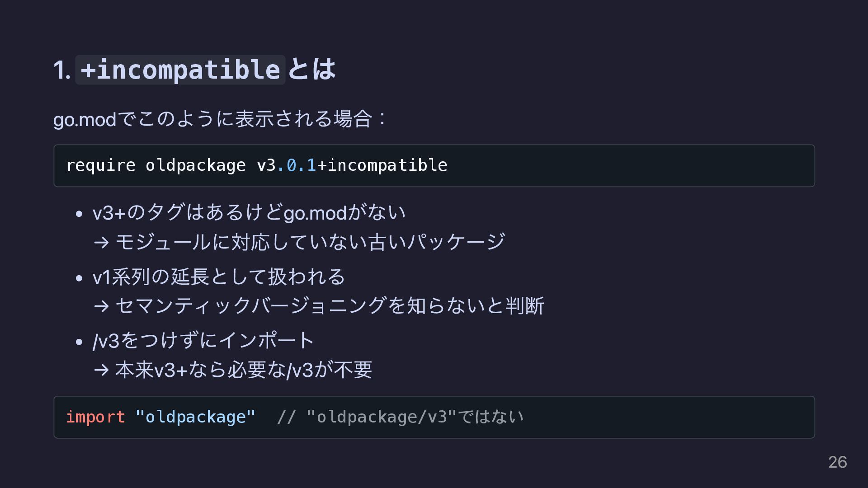The height and width of the screenshot is (488, 868).
Task: Click the +incompatible suffix in code block
Action: click(x=382, y=165)
